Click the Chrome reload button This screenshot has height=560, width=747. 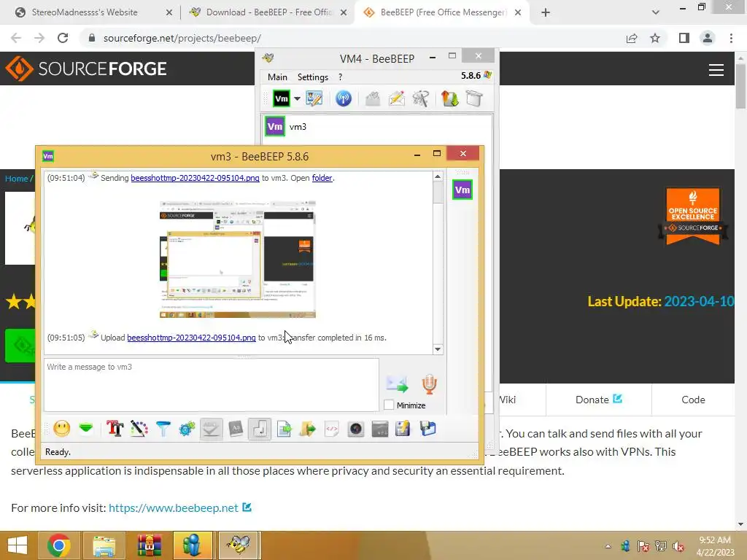pyautogui.click(x=63, y=38)
